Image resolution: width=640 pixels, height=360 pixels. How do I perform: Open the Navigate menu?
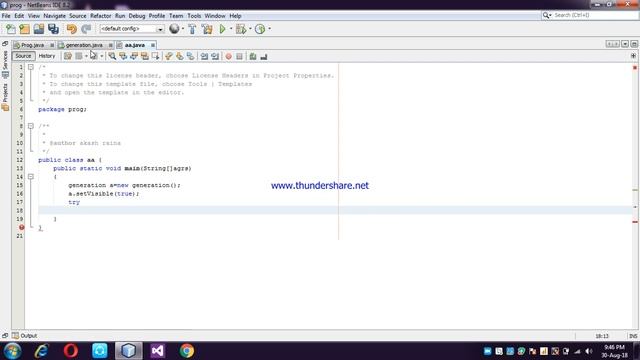(54, 16)
